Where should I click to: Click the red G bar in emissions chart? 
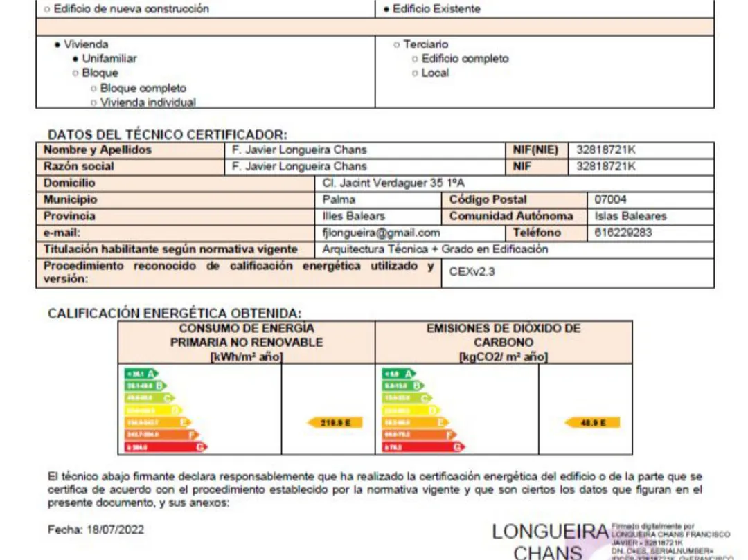point(424,447)
